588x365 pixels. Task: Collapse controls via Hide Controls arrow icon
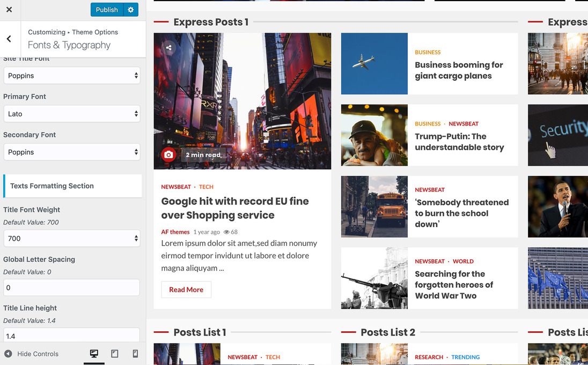(8, 354)
